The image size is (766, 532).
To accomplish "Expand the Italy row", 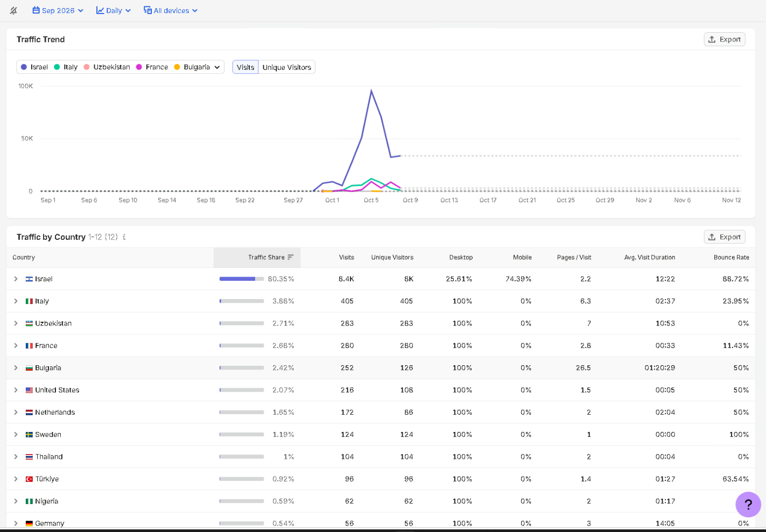I will click(x=16, y=301).
